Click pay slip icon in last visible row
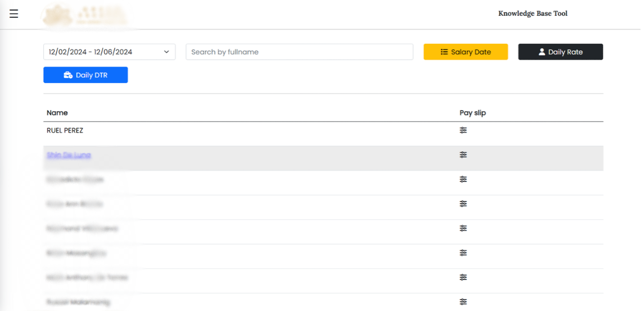Viewport: 644px width, 311px height. (x=463, y=302)
